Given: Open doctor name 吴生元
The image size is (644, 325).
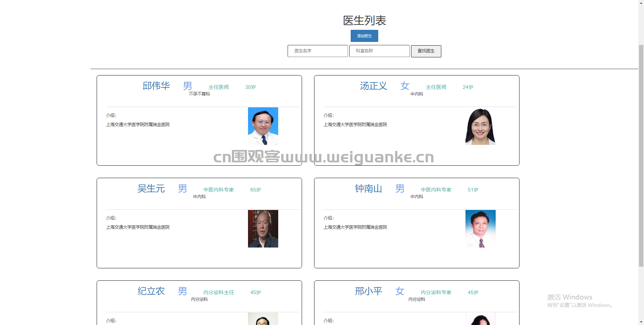Looking at the screenshot, I should (x=151, y=188).
